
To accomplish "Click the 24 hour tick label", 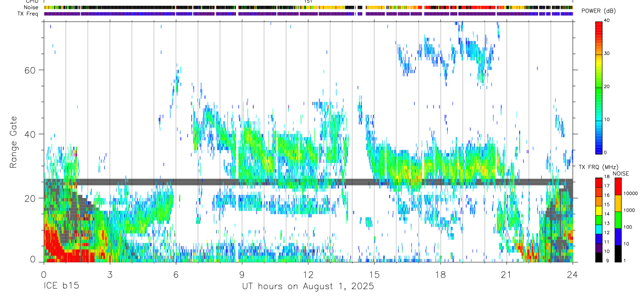I will [x=573, y=274].
